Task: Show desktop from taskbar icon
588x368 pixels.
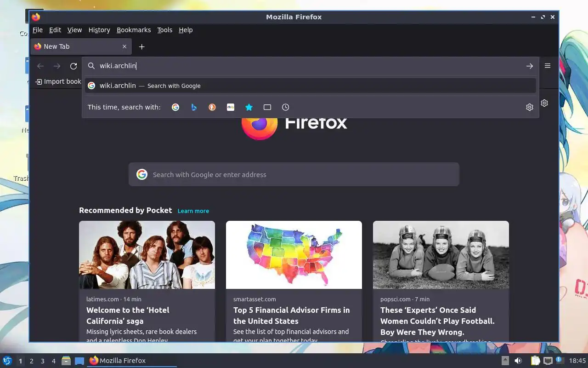Action: click(79, 361)
